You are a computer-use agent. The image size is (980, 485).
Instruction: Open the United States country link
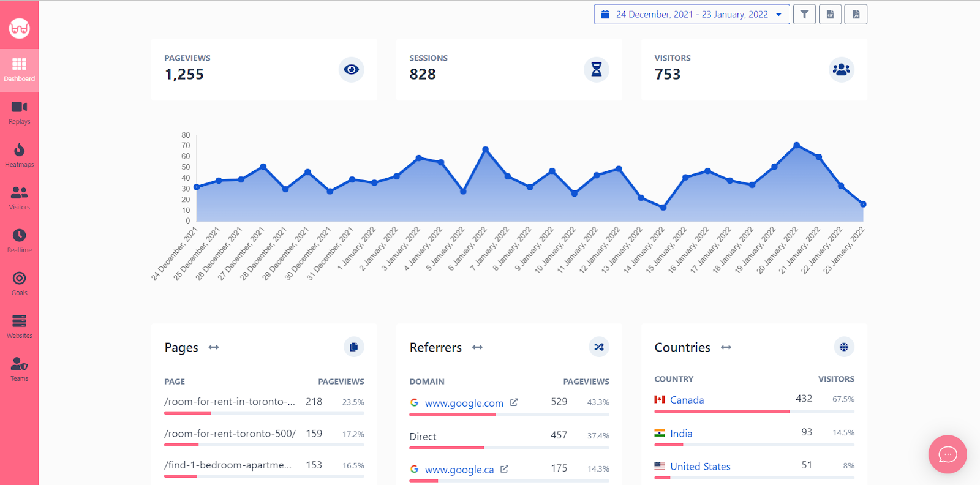[700, 467]
